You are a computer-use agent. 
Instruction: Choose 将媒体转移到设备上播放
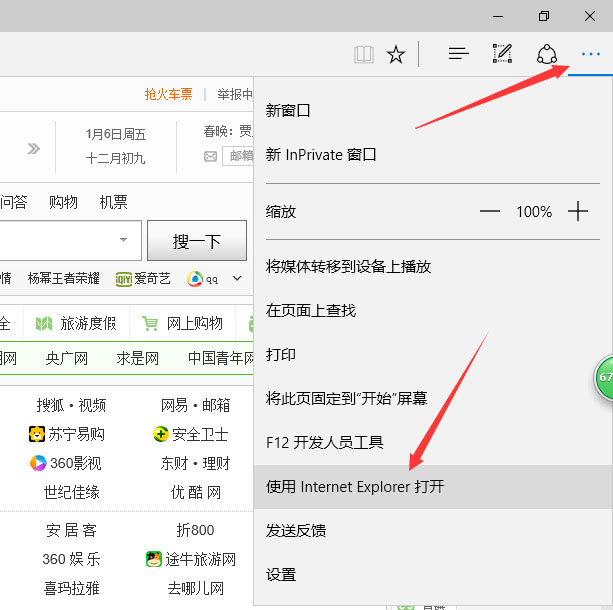tap(432, 267)
